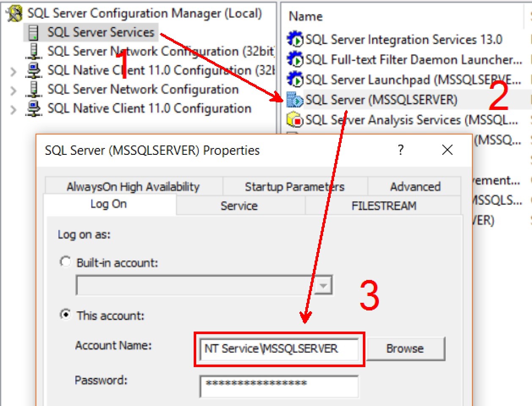The image size is (532, 406).
Task: Click the Password input field
Action: [279, 387]
